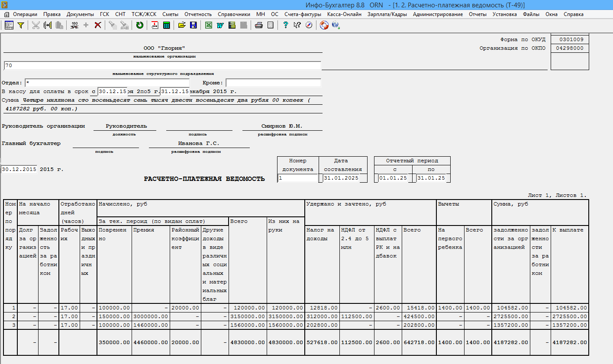Click the Отдел input field with asterisk

[107, 83]
